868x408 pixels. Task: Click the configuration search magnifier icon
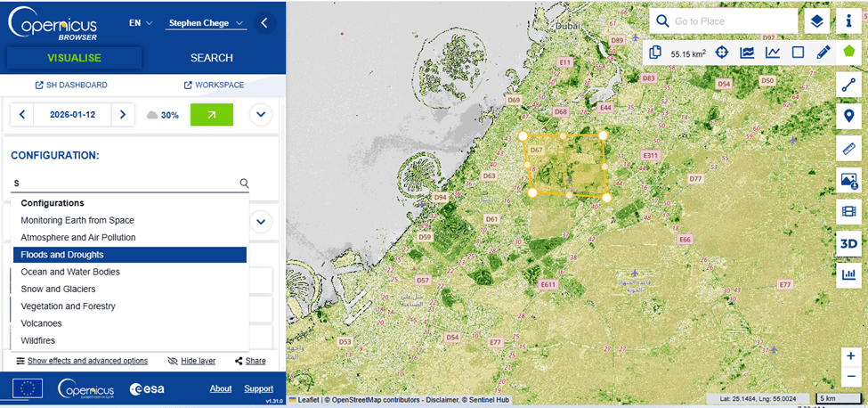pyautogui.click(x=244, y=184)
